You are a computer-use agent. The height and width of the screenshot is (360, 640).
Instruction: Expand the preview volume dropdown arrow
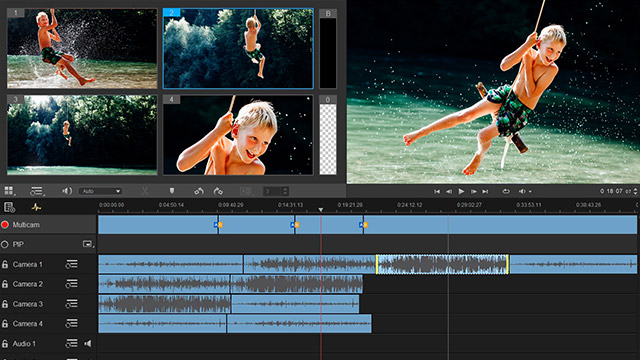tap(530, 191)
